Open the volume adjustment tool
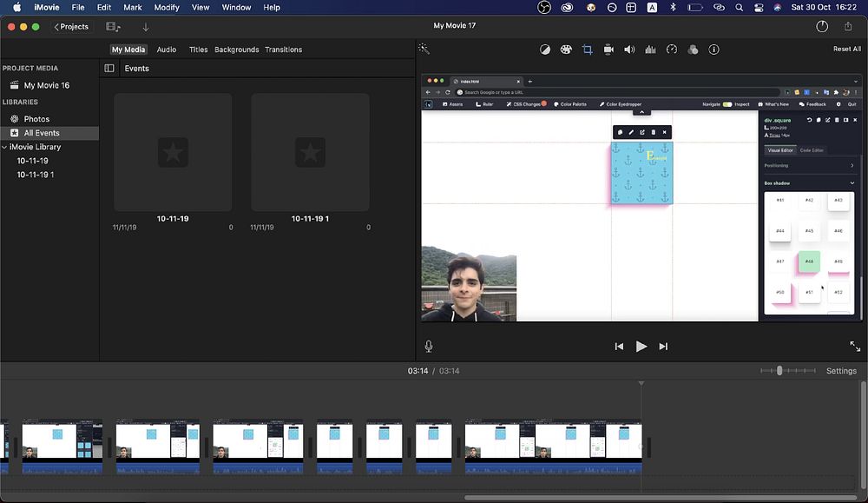868x503 pixels. [x=629, y=50]
